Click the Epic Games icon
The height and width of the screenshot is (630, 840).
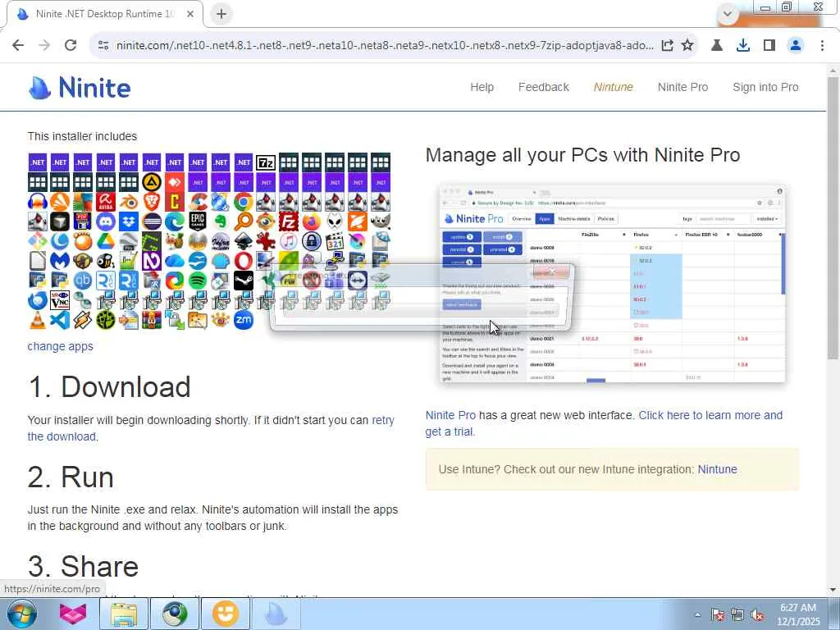(198, 221)
